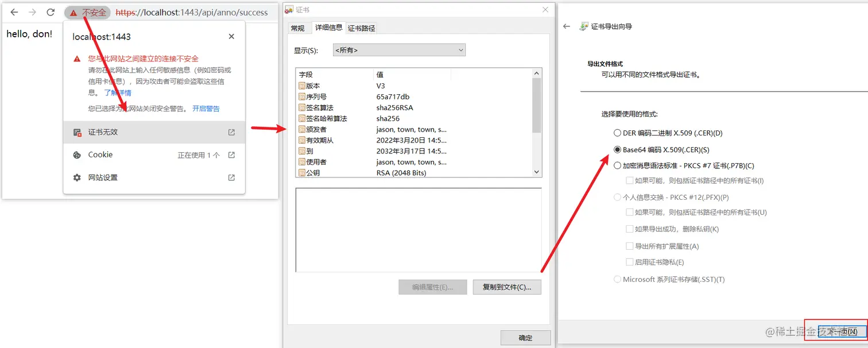
Task: Click the 不安全 security warning chip
Action: [x=88, y=12]
